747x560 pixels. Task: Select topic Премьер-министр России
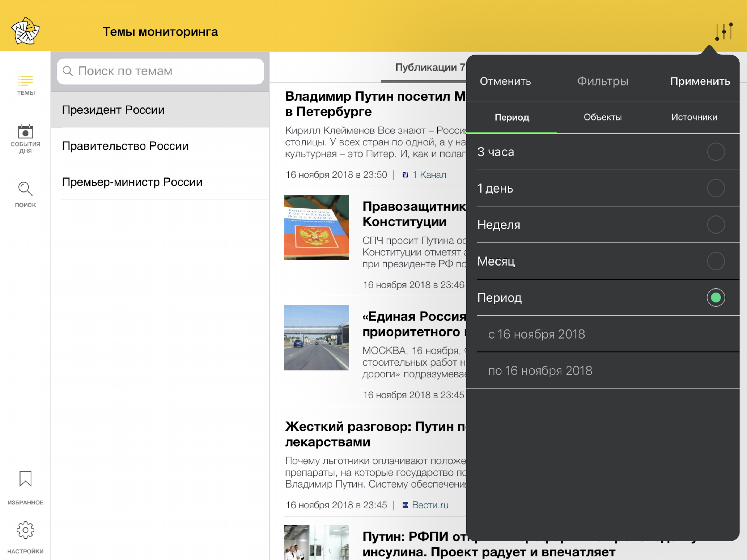160,182
